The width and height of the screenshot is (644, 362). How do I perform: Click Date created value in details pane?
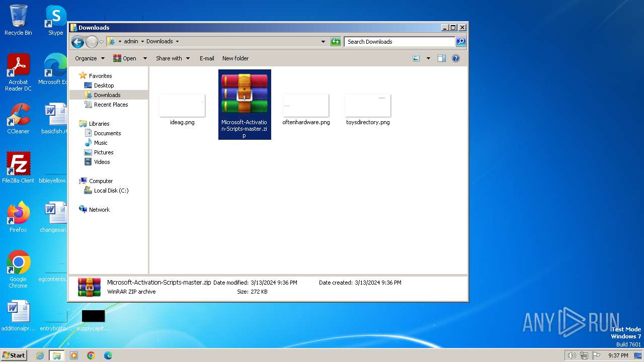click(378, 283)
